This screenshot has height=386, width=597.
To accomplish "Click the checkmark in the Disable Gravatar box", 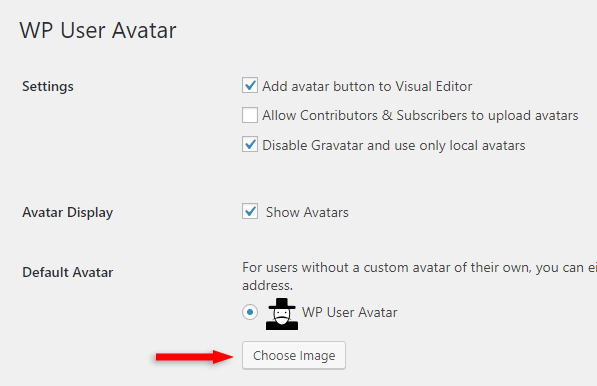I will pyautogui.click(x=250, y=144).
